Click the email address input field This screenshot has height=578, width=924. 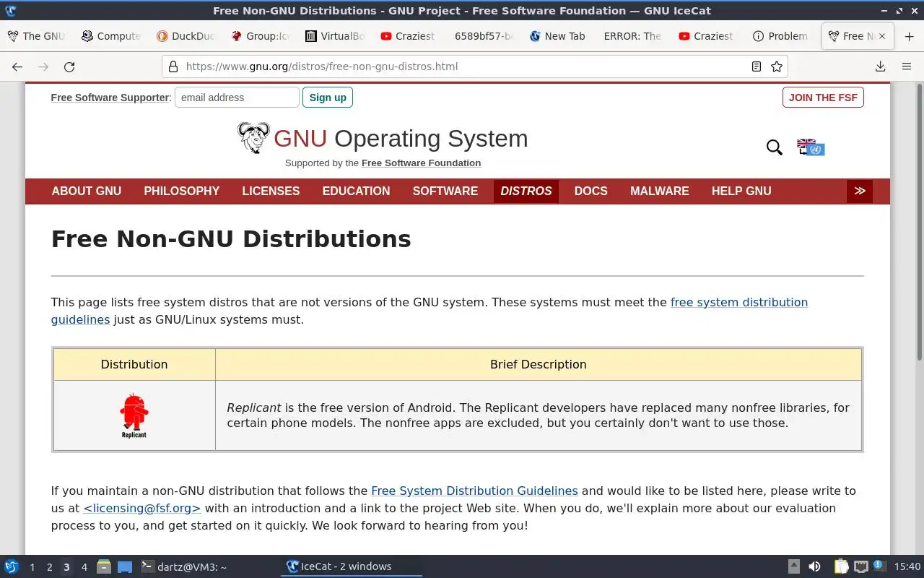(x=237, y=98)
